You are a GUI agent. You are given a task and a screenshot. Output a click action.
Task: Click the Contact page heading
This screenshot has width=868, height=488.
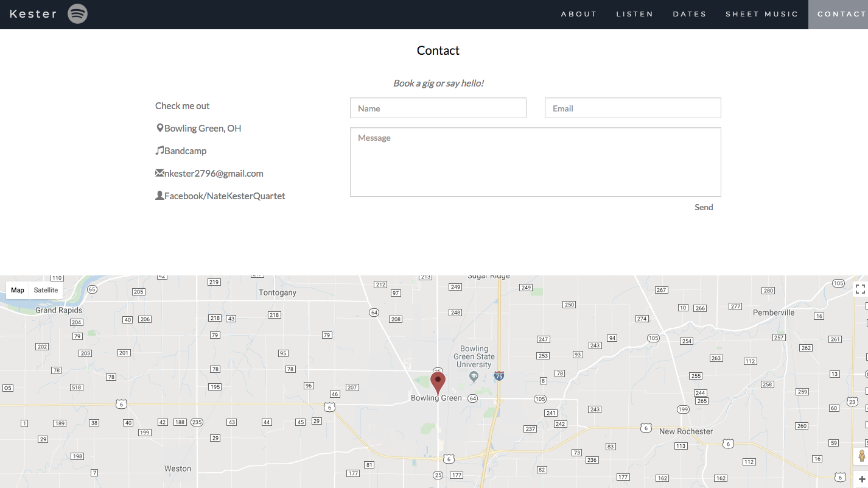tap(438, 51)
